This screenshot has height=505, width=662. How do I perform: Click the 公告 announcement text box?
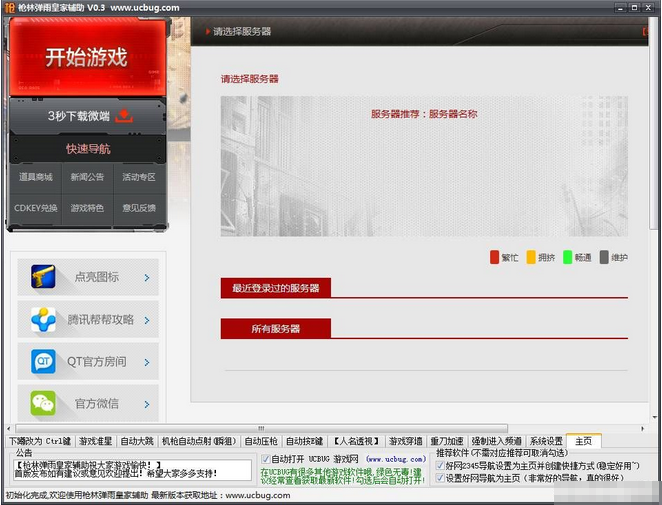point(131,470)
